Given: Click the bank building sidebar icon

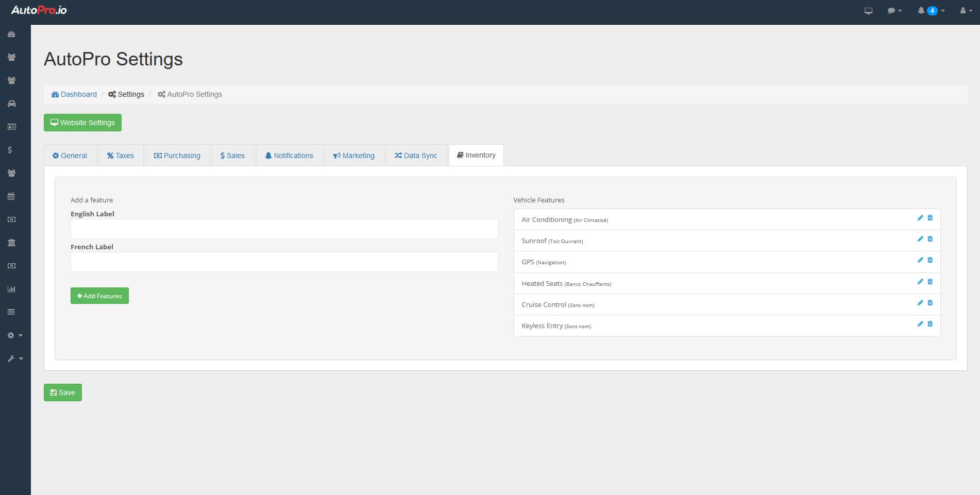Looking at the screenshot, I should click(11, 243).
